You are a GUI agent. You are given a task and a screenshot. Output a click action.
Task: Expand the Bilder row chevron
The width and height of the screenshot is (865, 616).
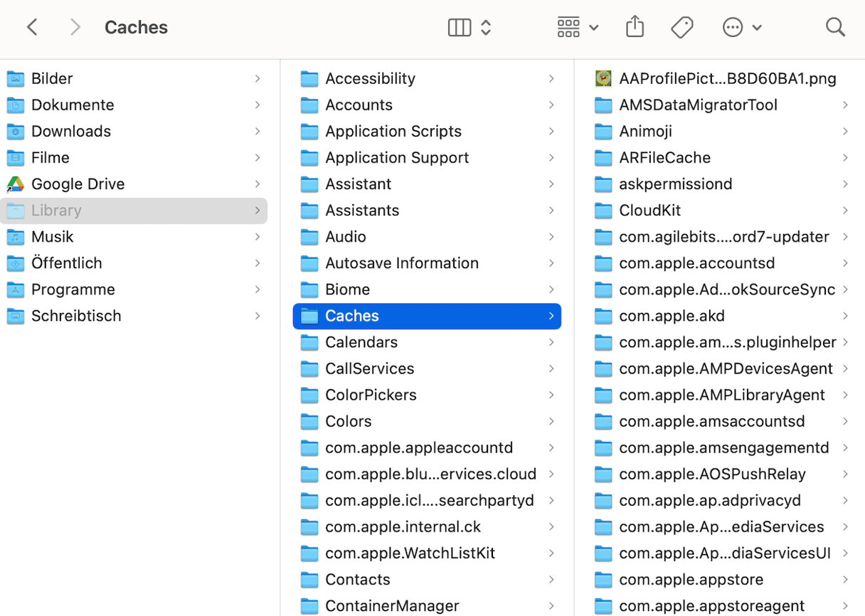tap(258, 78)
